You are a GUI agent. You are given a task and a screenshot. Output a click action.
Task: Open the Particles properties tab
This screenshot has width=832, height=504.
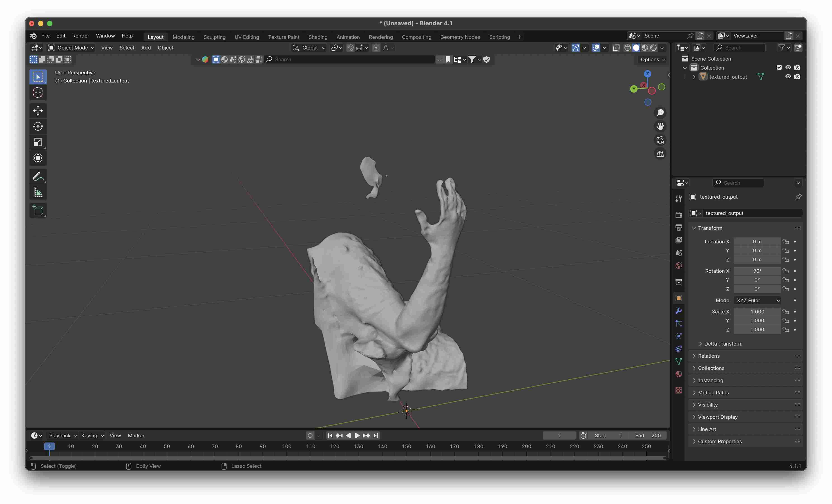[678, 323]
